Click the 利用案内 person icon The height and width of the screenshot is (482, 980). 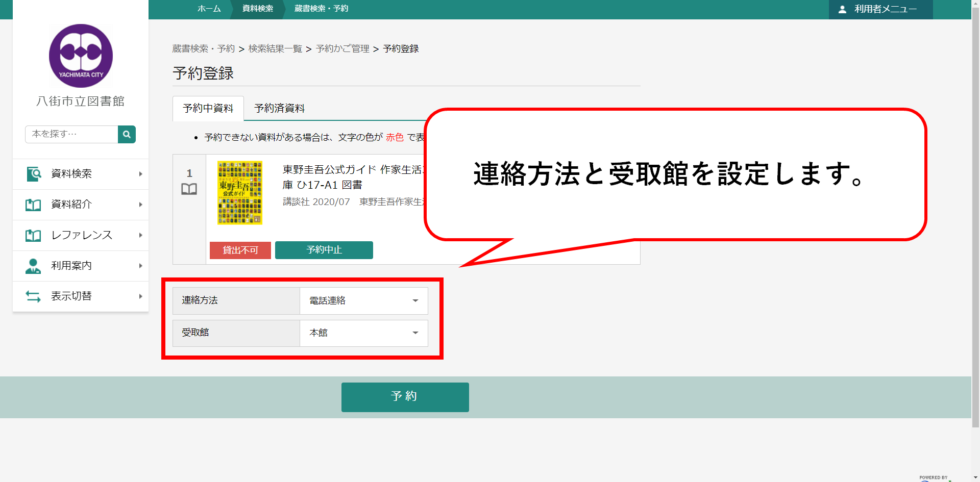coord(34,266)
